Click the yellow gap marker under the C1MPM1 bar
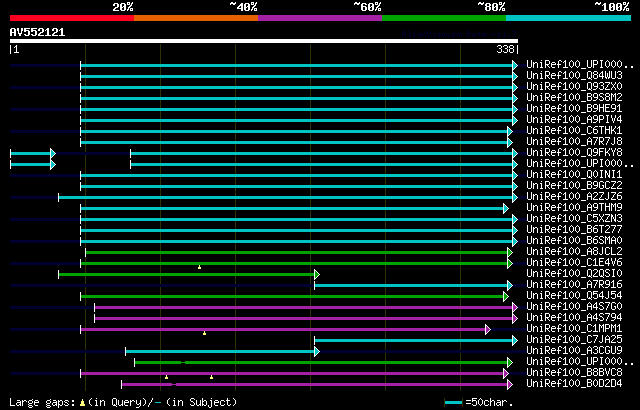 coord(204,333)
